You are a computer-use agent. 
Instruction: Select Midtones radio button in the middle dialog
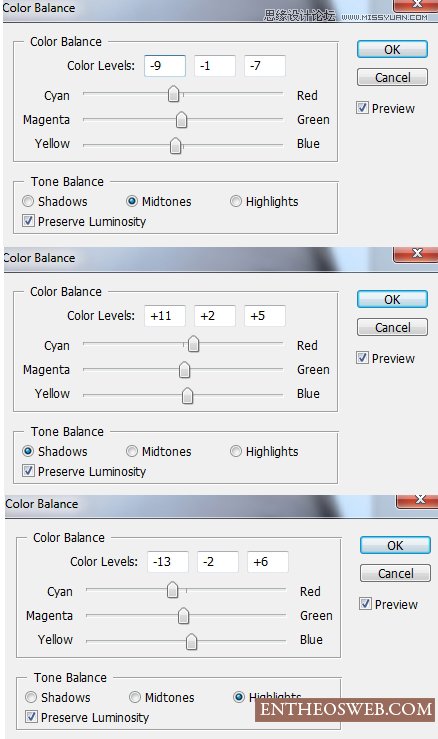[x=132, y=451]
